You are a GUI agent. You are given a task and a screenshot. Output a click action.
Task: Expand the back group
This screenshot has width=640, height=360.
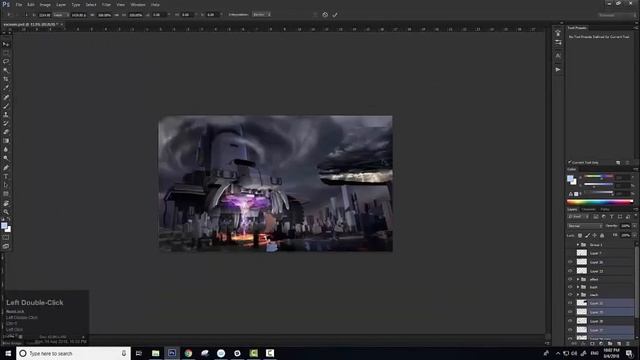[x=578, y=287]
